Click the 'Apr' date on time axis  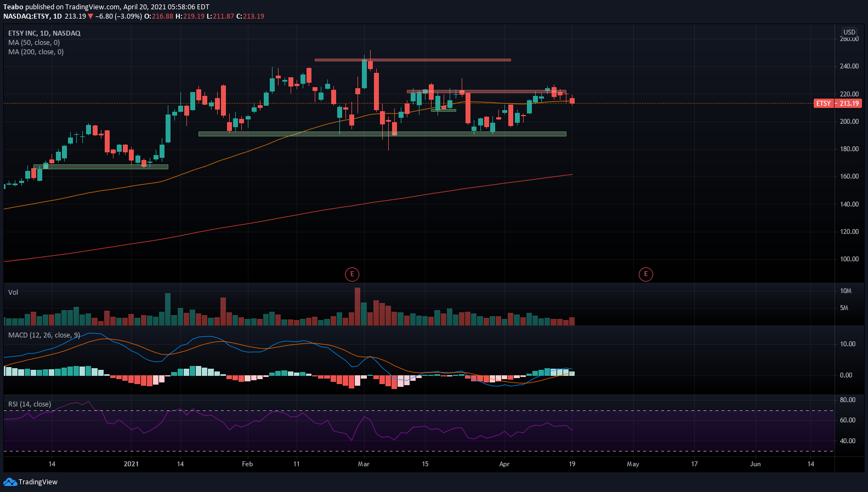(504, 464)
